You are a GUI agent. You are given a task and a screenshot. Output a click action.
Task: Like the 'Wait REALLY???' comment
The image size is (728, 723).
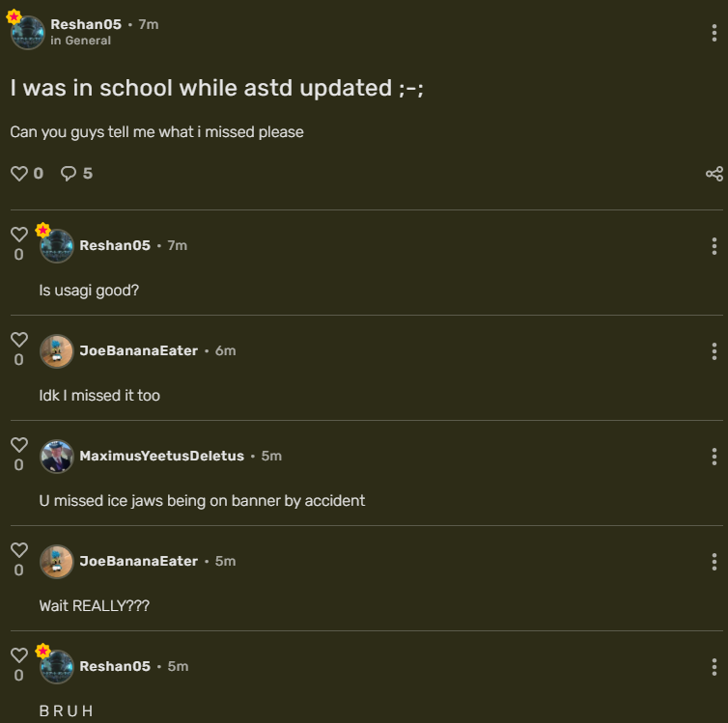point(19,550)
